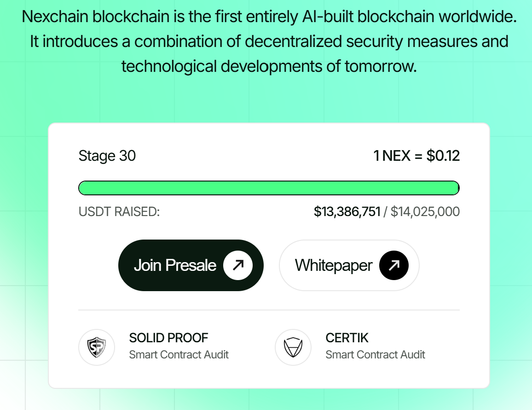Click the $13,386,751 raised amount

(x=347, y=212)
